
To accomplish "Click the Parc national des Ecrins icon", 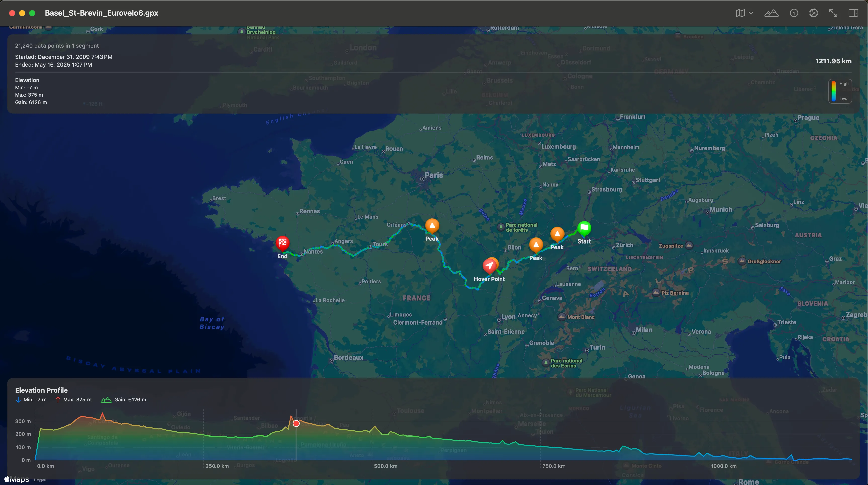I will click(x=546, y=363).
